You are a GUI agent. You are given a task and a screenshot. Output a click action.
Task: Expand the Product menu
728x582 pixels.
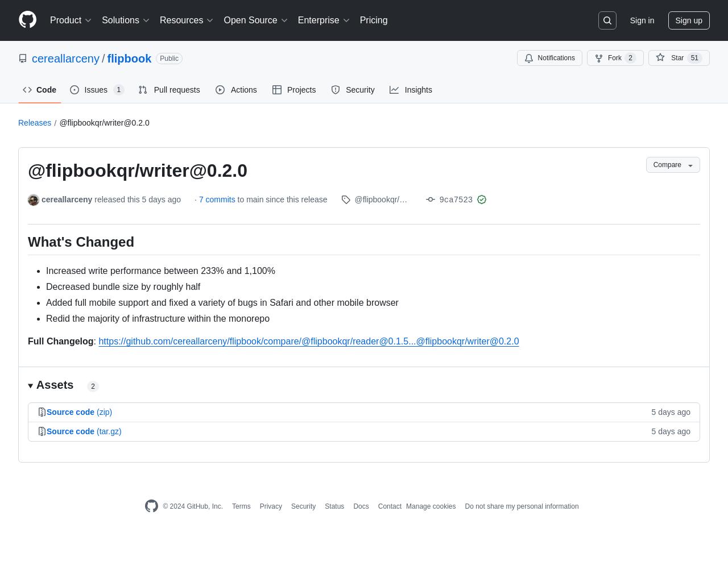[71, 20]
